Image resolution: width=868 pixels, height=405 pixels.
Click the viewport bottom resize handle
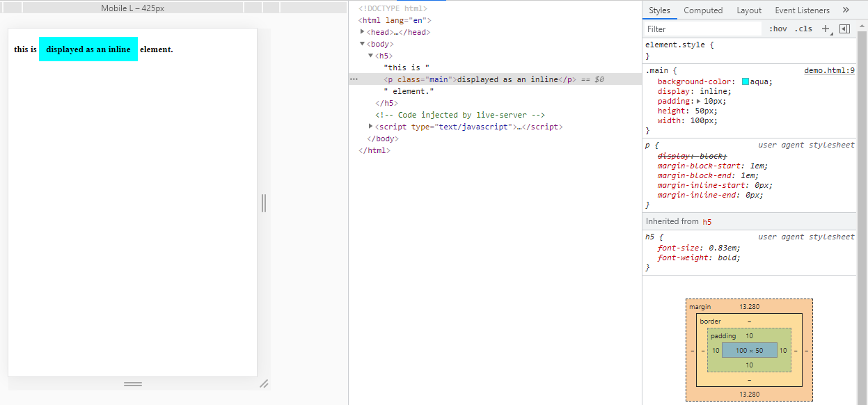click(132, 384)
